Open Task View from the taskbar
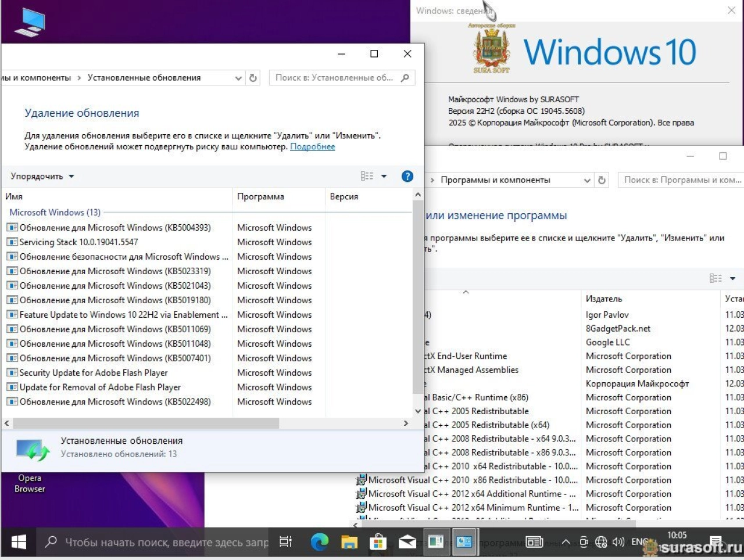 286,542
